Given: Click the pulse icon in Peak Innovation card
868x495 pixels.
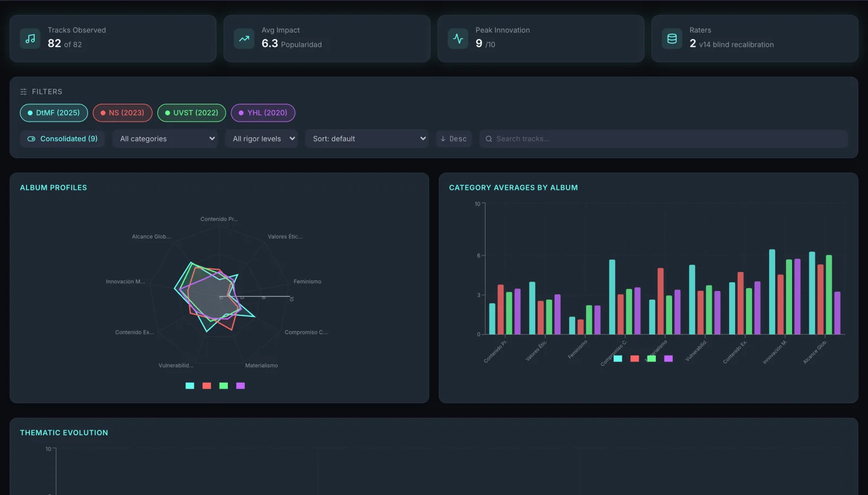Looking at the screenshot, I should point(458,39).
